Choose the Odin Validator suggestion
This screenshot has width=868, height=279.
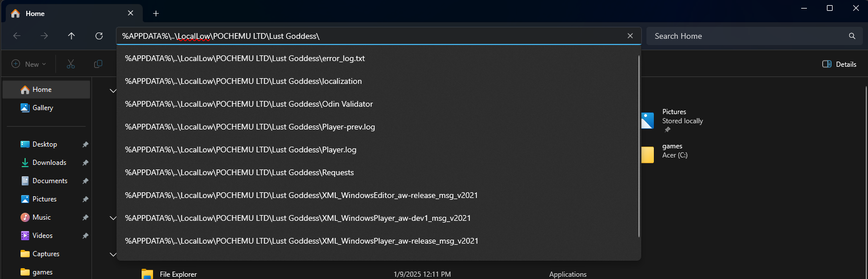click(x=377, y=104)
